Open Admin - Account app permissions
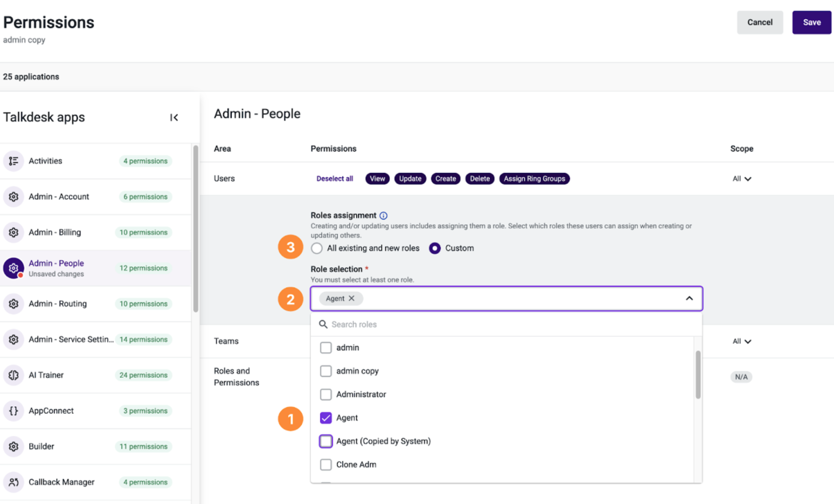Screen dimensions: 834x504 [x=96, y=197]
